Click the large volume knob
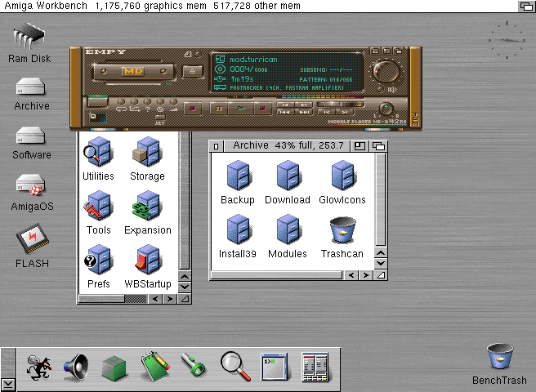The image size is (536, 392). (386, 71)
